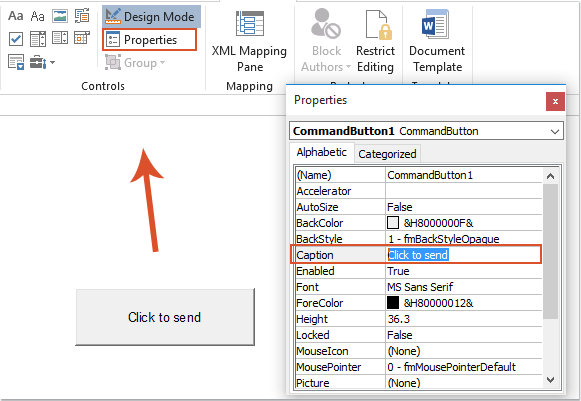This screenshot has height=401, width=581.
Task: Open the Group dropdown menu
Action: coord(135,63)
